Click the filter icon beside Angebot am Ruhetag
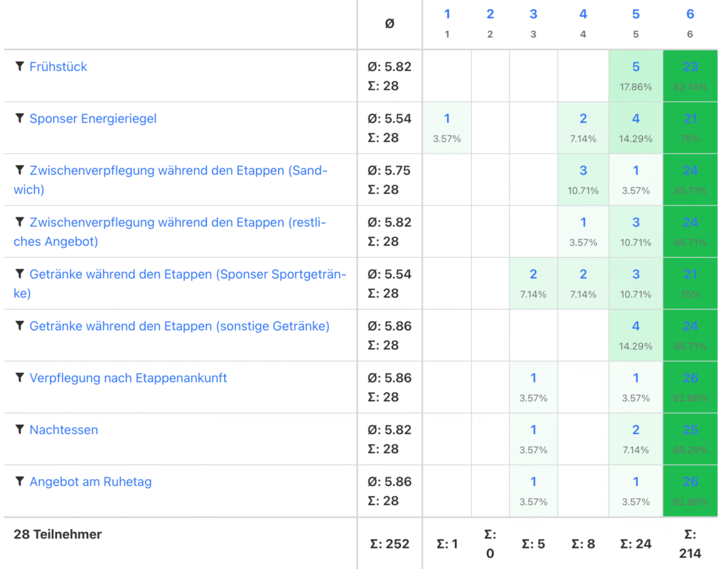The height and width of the screenshot is (569, 728). pyautogui.click(x=20, y=481)
